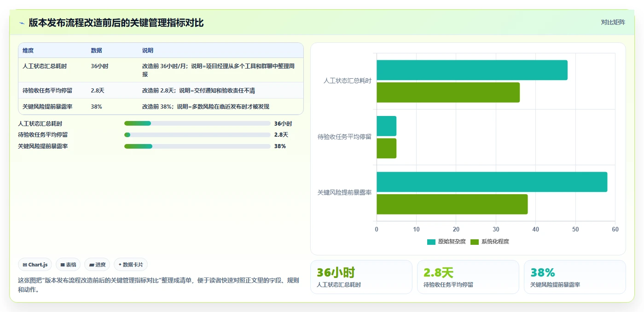Click the main title 版本发布流程改造前后的关键管理指标对比
Screen dimensions: 644x312
116,23
